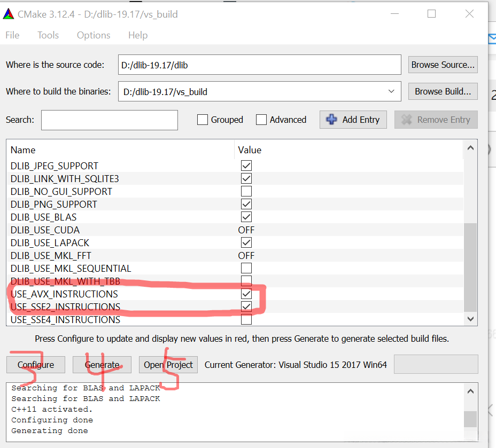Toggle the USE_AVX_INSTRUCTIONS checkbox
The width and height of the screenshot is (496, 448).
click(246, 294)
